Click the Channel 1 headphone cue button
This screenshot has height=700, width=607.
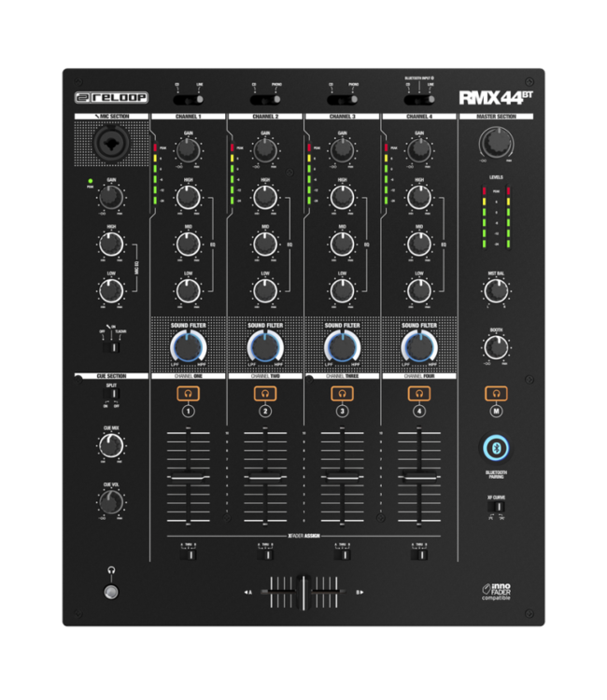point(188,393)
